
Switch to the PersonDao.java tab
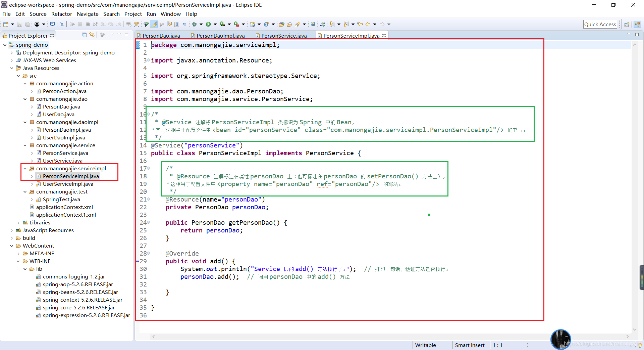161,35
